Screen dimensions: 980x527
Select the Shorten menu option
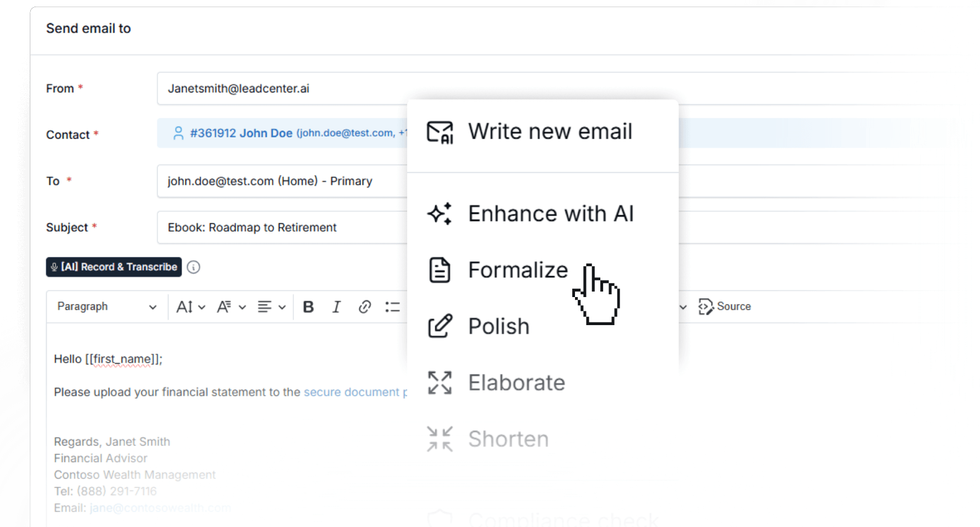pyautogui.click(x=507, y=439)
